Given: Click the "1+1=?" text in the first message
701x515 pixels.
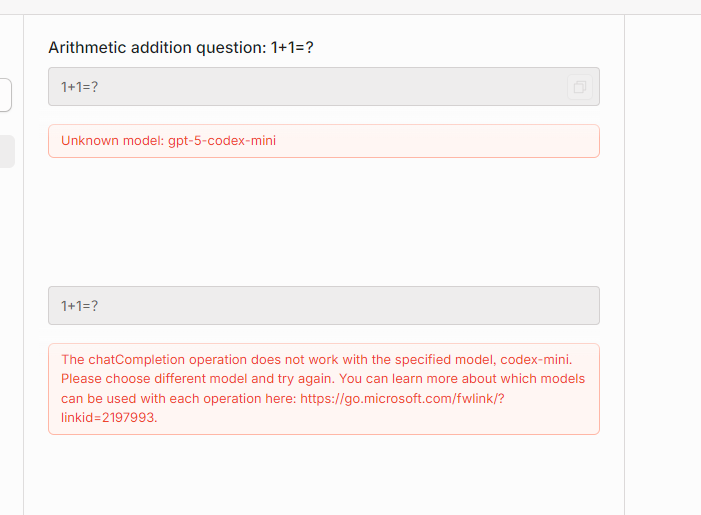Looking at the screenshot, I should tap(79, 87).
